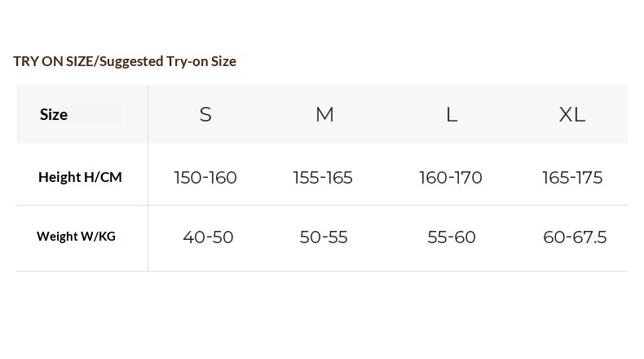
Task: Click the 155-165 height value
Action: click(x=323, y=178)
